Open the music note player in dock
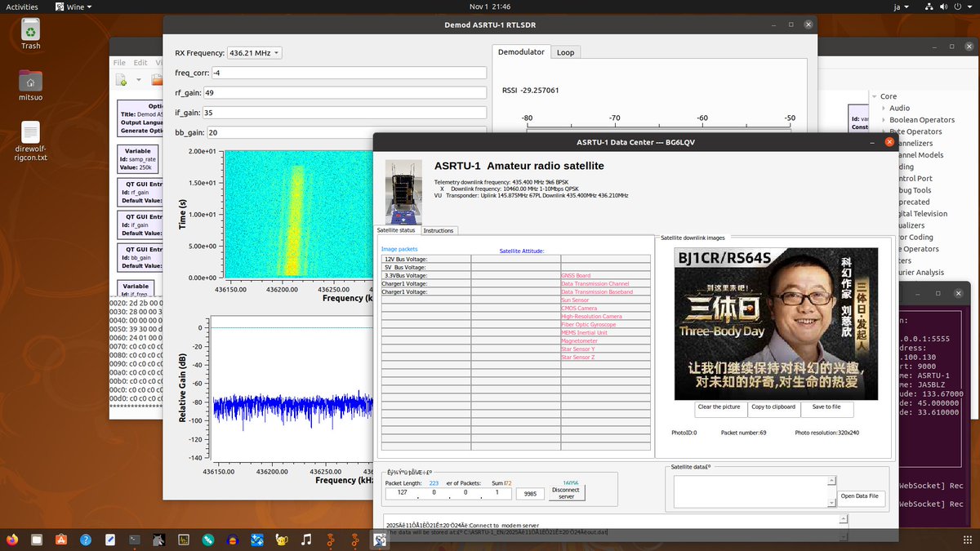The height and width of the screenshot is (551, 980). (x=306, y=540)
